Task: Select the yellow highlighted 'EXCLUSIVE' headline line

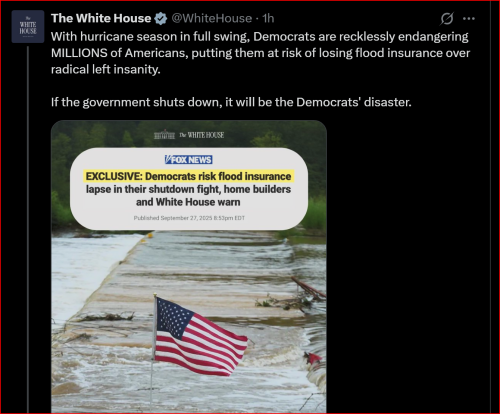Action: 189,176
